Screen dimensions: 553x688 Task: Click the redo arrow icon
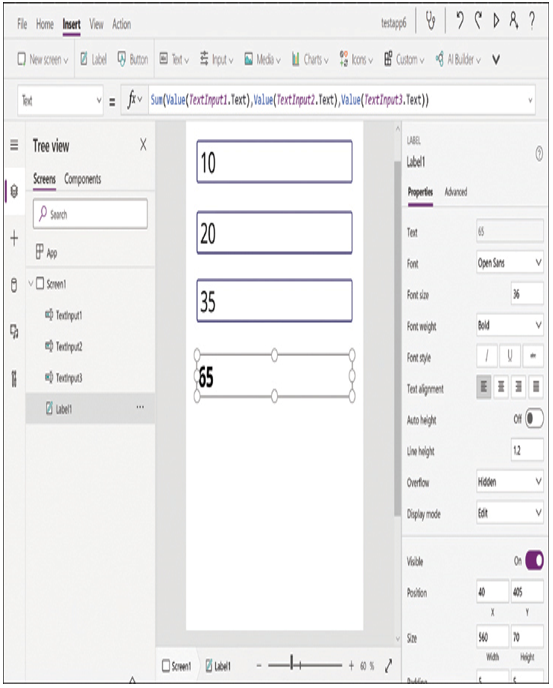(x=478, y=21)
